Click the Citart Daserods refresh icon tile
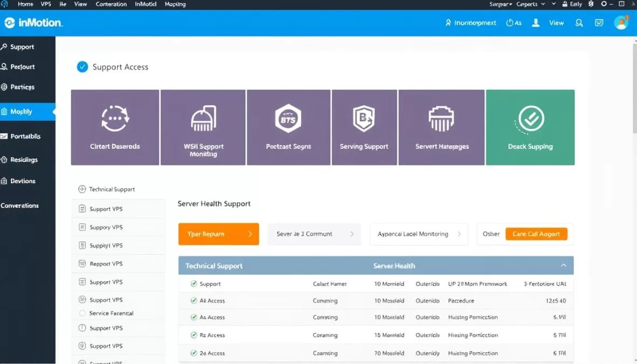This screenshot has height=364, width=637. tap(114, 118)
